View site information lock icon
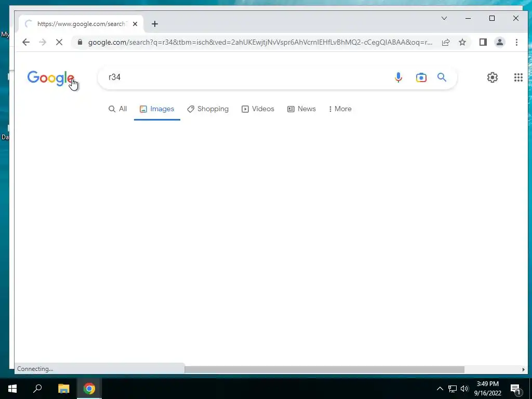The image size is (532, 399). pos(80,42)
